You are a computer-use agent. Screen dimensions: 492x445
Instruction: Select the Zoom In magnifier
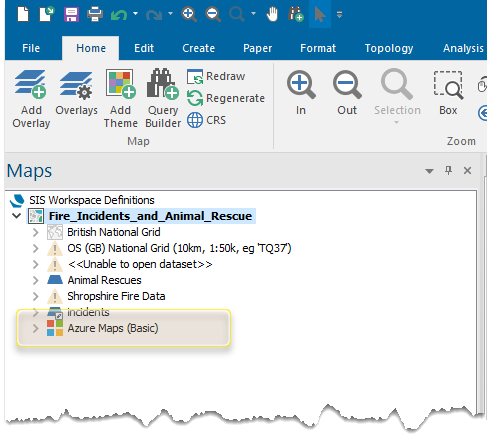coord(301,93)
